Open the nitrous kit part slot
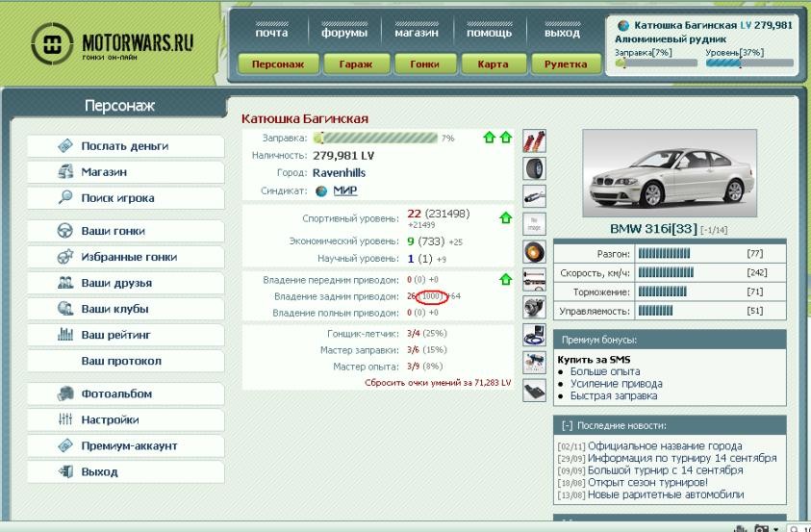Screen dimensions: 811x532 click(x=534, y=363)
